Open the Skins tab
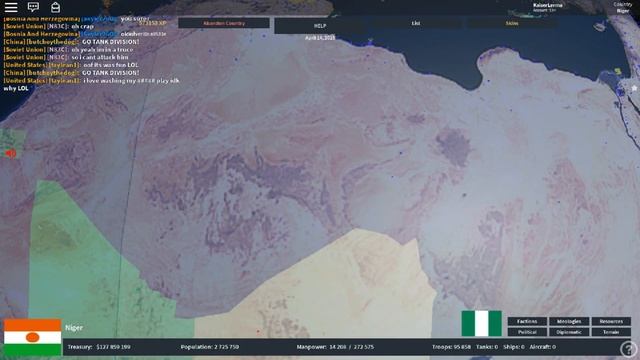Screen dimensions: 640x360 click(512, 23)
